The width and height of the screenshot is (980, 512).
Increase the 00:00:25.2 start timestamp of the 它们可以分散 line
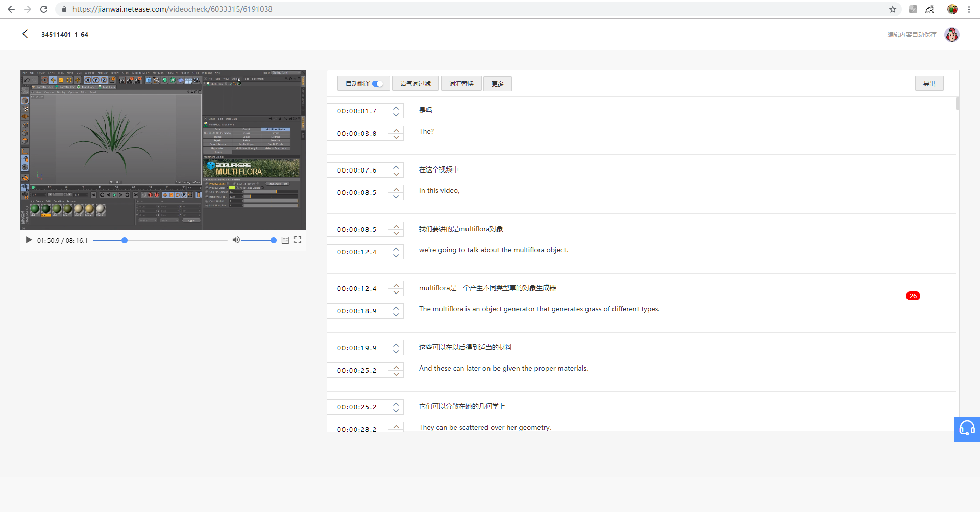pyautogui.click(x=396, y=403)
